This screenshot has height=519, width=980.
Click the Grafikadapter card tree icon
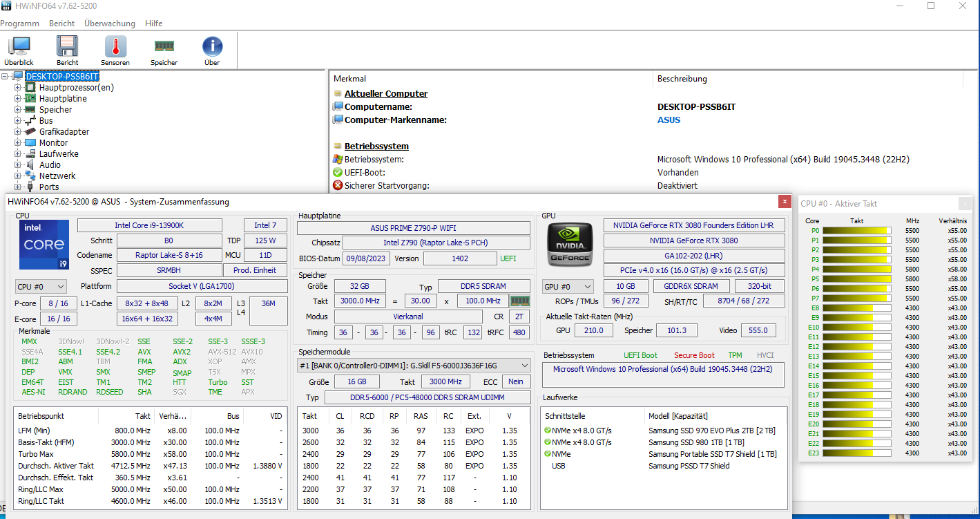[30, 132]
